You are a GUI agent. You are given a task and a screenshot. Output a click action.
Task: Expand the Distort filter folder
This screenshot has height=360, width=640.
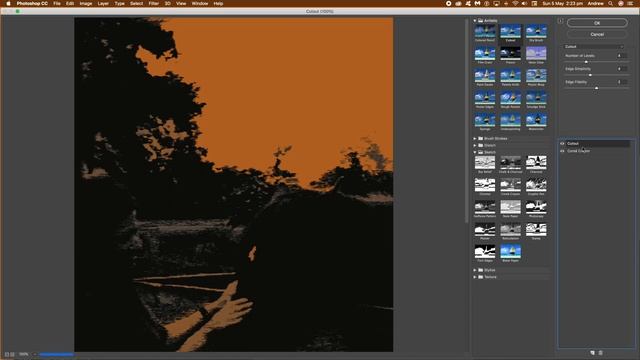pyautogui.click(x=475, y=145)
